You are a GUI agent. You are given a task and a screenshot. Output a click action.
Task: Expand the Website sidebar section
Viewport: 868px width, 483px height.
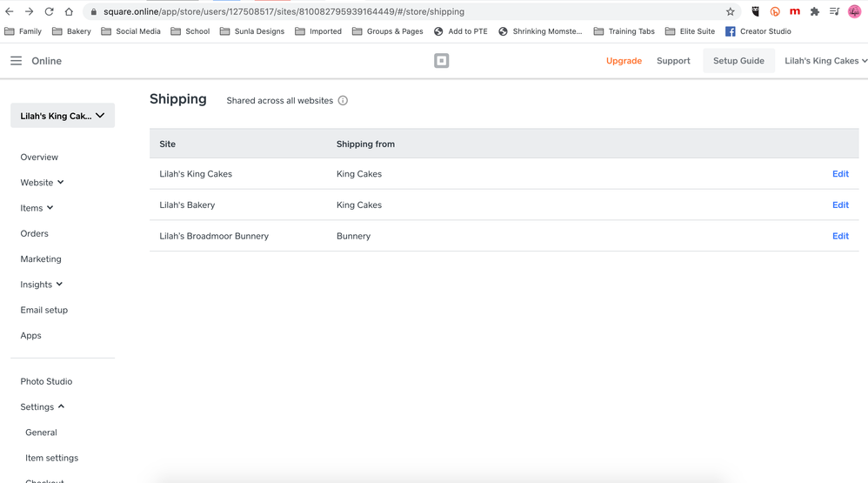tap(42, 183)
